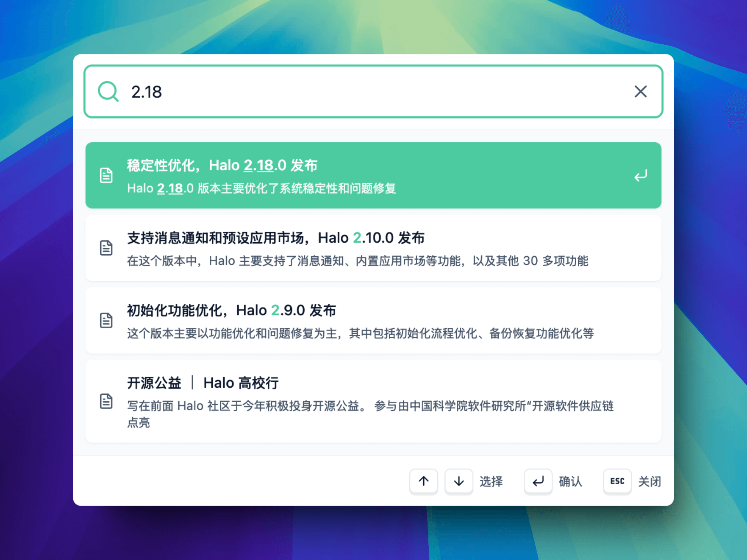Image resolution: width=747 pixels, height=560 pixels.
Task: Click the 关闭 label
Action: pos(650,481)
